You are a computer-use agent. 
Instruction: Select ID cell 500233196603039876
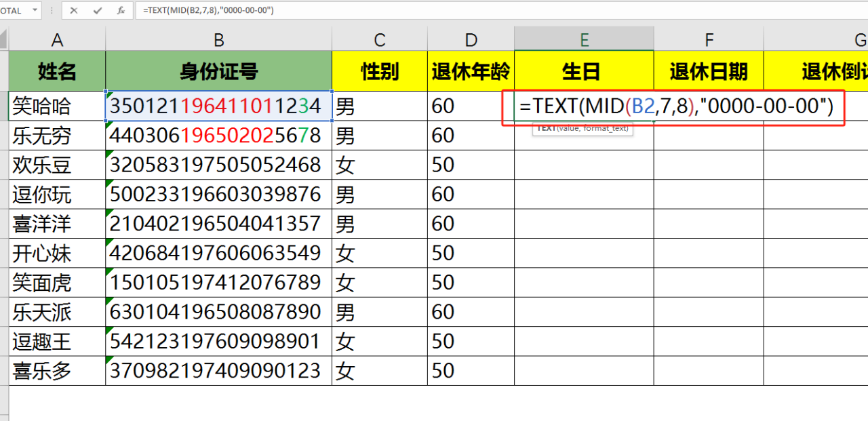coord(218,194)
